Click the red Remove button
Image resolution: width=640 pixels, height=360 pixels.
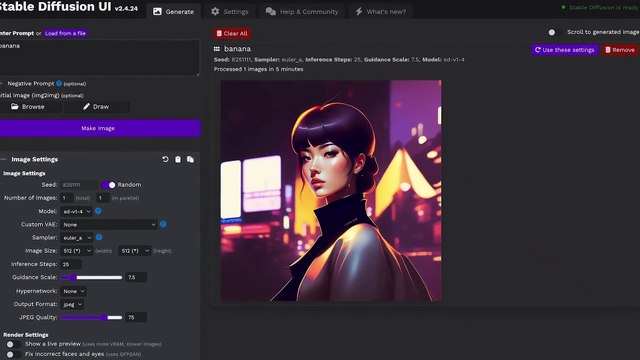(620, 50)
